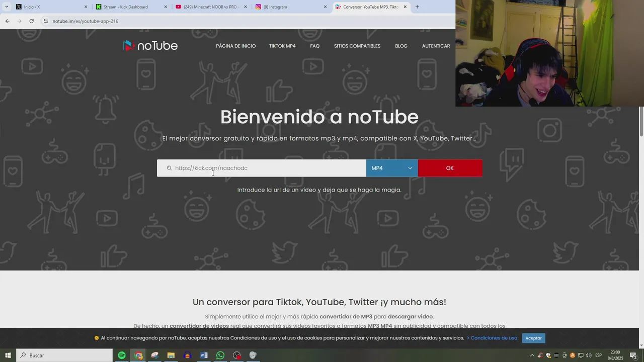Click the browser forward arrow
Viewport: 644px width, 362px height.
point(19,21)
